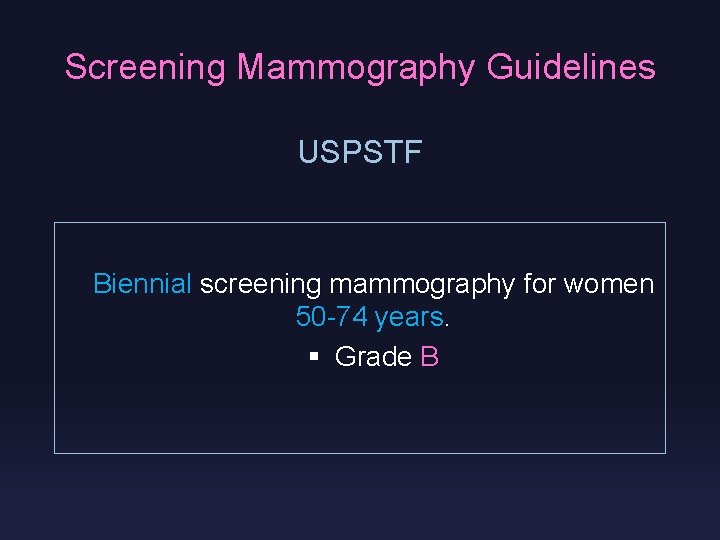The width and height of the screenshot is (720, 540).
Task: Click the blue word Biennial
Action: coord(142,284)
